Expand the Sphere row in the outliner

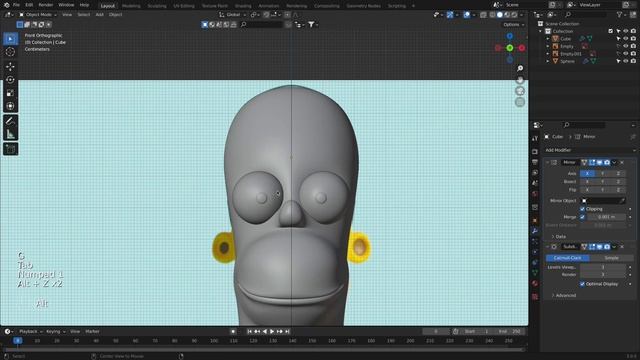(x=548, y=61)
